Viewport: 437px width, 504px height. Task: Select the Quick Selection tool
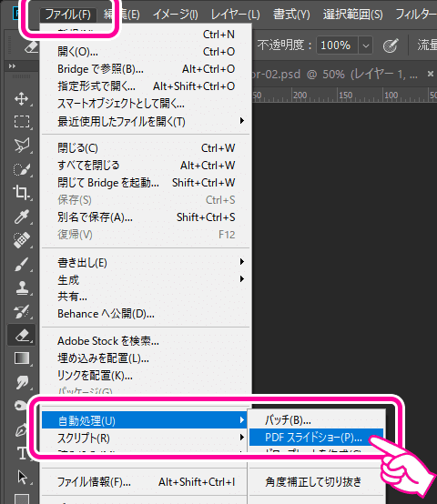[x=22, y=169]
